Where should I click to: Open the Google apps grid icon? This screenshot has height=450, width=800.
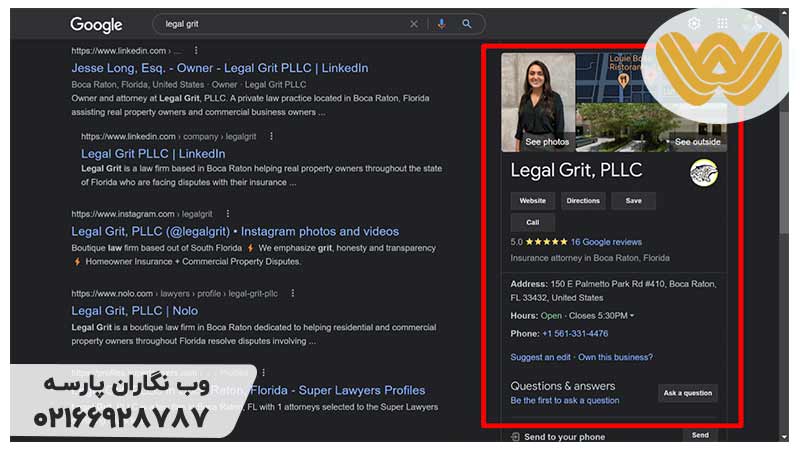pos(722,24)
